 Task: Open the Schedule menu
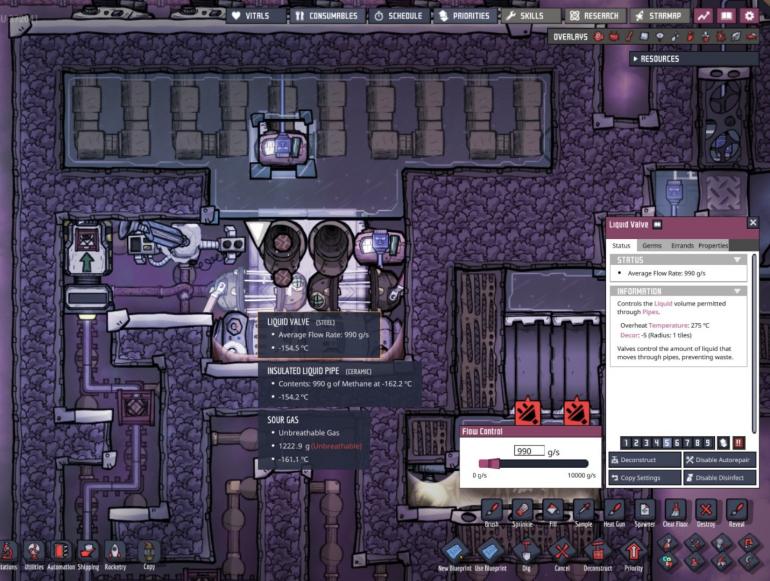tap(399, 16)
